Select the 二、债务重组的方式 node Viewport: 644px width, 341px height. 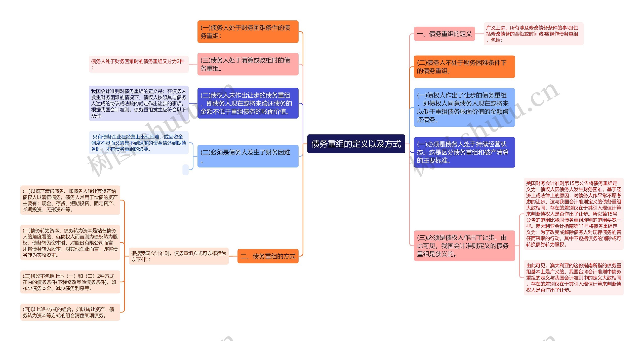(x=268, y=256)
